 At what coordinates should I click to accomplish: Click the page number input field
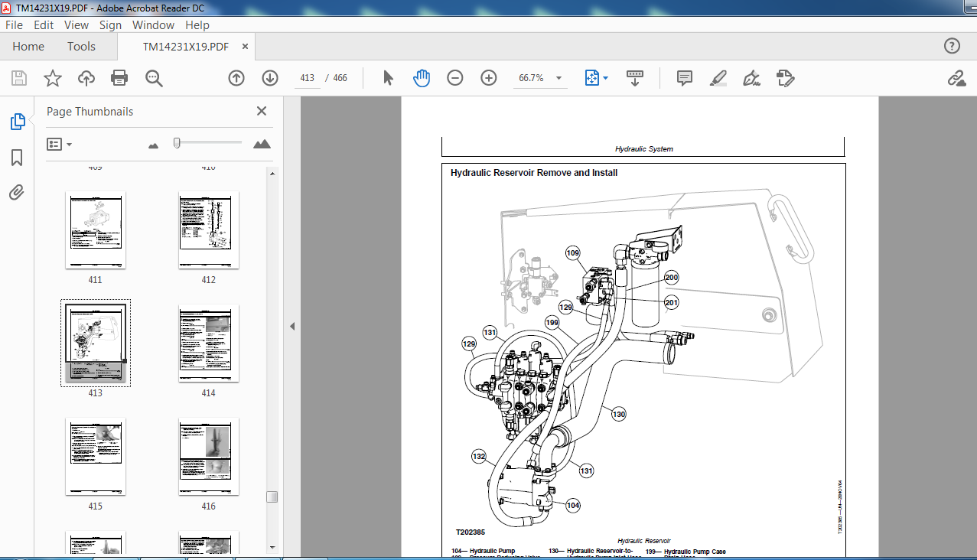308,78
